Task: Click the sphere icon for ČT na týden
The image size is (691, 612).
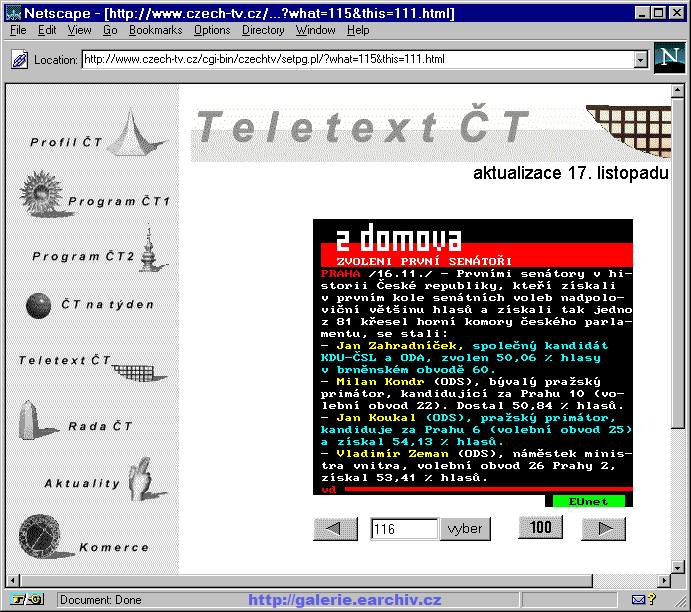Action: pos(39,305)
